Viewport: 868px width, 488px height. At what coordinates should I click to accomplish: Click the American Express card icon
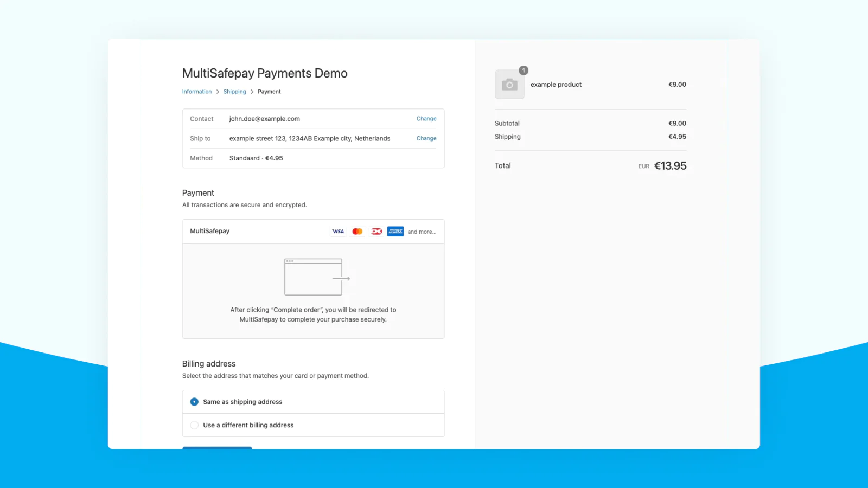[x=395, y=232]
